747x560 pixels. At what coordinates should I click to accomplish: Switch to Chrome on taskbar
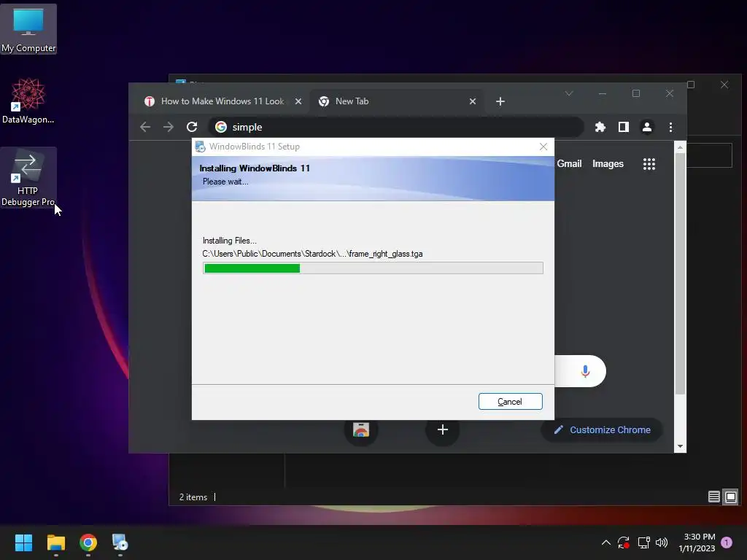88,542
